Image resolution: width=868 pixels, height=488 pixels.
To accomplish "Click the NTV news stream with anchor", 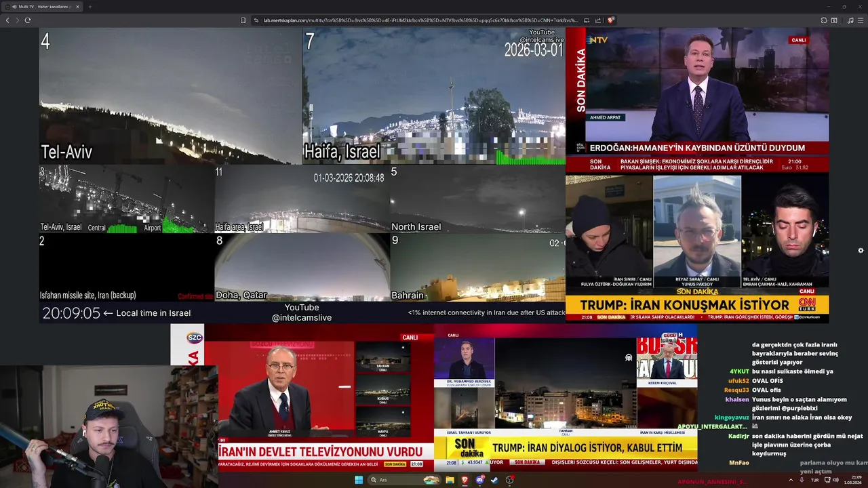I will 697,100.
